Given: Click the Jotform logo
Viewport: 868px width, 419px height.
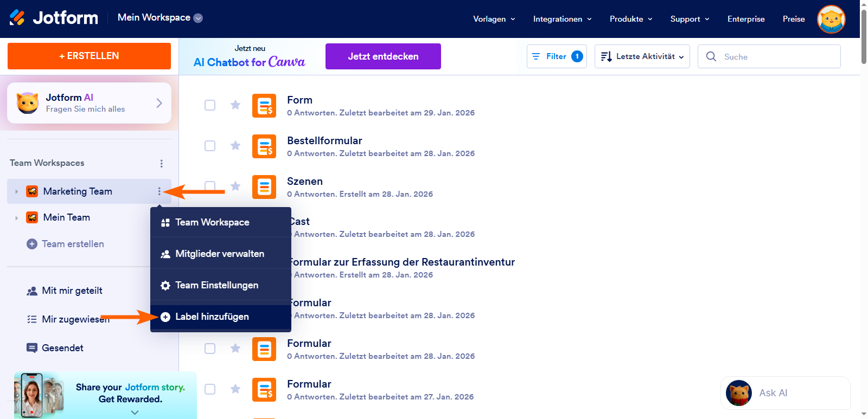Looking at the screenshot, I should click(53, 18).
